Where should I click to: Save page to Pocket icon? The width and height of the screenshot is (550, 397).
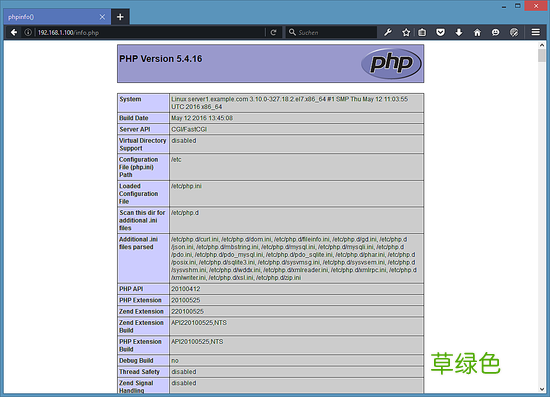pyautogui.click(x=441, y=33)
